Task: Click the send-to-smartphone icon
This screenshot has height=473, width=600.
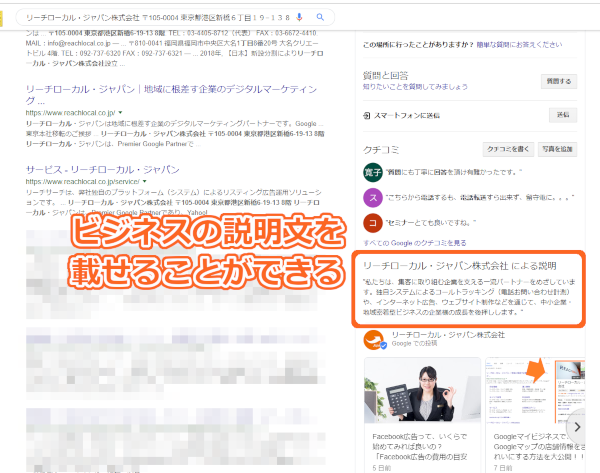Action: (366, 115)
